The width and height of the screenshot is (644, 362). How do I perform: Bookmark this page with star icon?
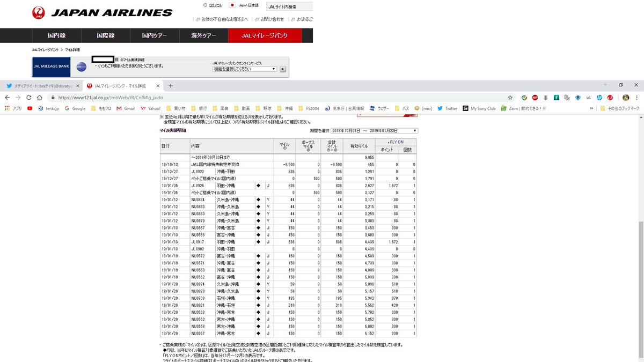tap(510, 98)
